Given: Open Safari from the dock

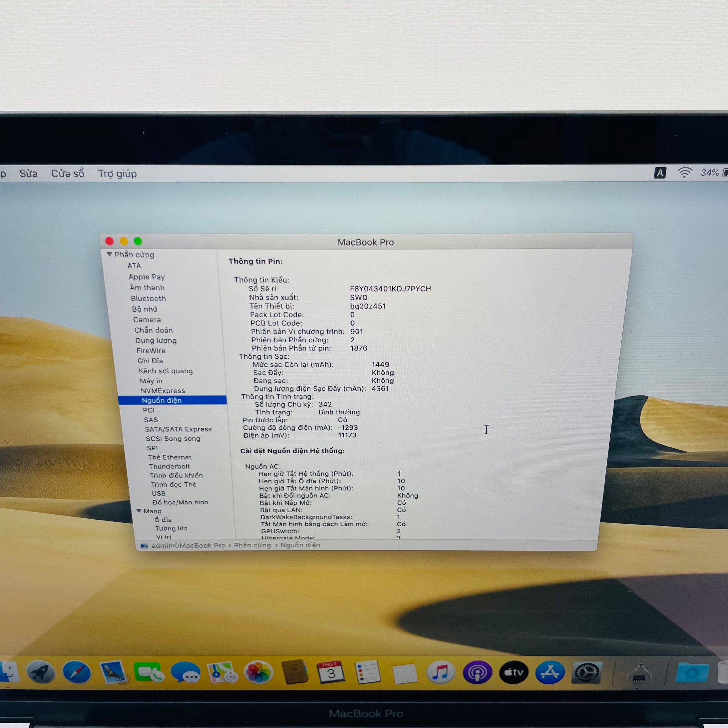Looking at the screenshot, I should [77, 673].
